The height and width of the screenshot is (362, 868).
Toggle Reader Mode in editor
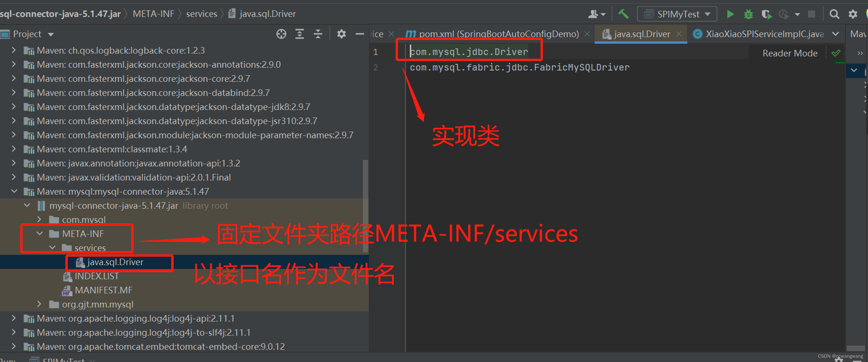pyautogui.click(x=789, y=53)
